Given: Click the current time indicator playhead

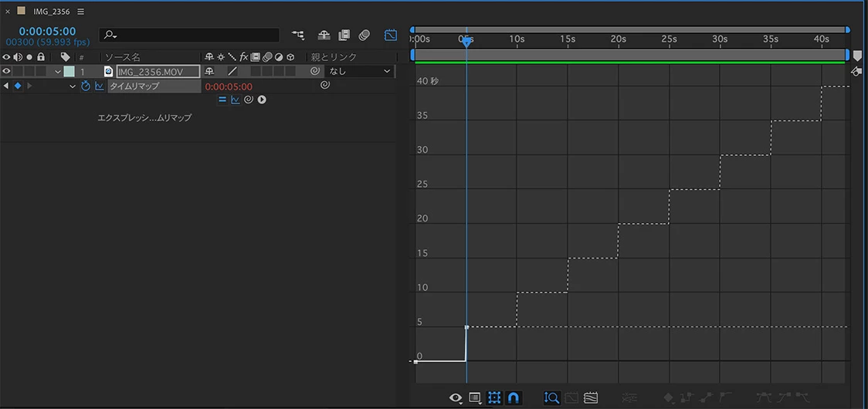Looking at the screenshot, I should coord(466,42).
